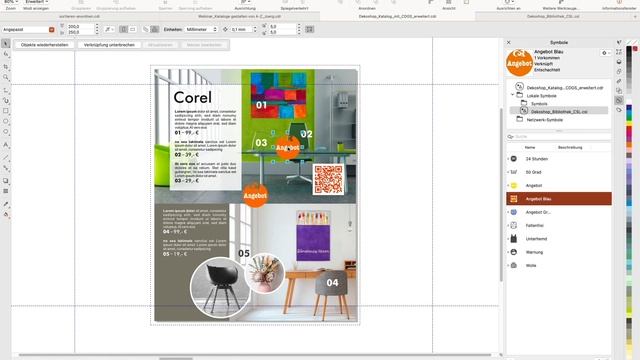Viewport: 640px width, 360px height.
Task: Select the dimension line tool
Action: (x=6, y=157)
